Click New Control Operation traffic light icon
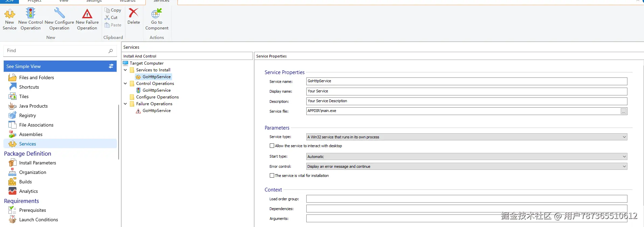This screenshot has height=227, width=644. 30,14
